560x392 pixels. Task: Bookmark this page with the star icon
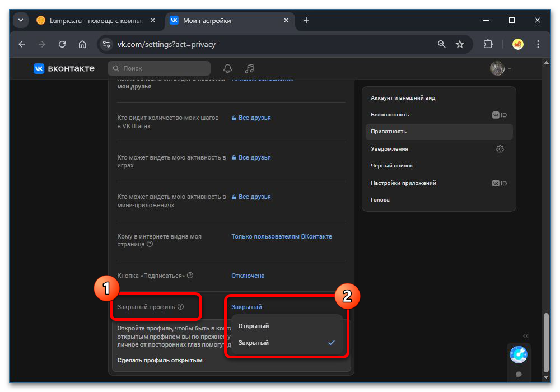460,44
